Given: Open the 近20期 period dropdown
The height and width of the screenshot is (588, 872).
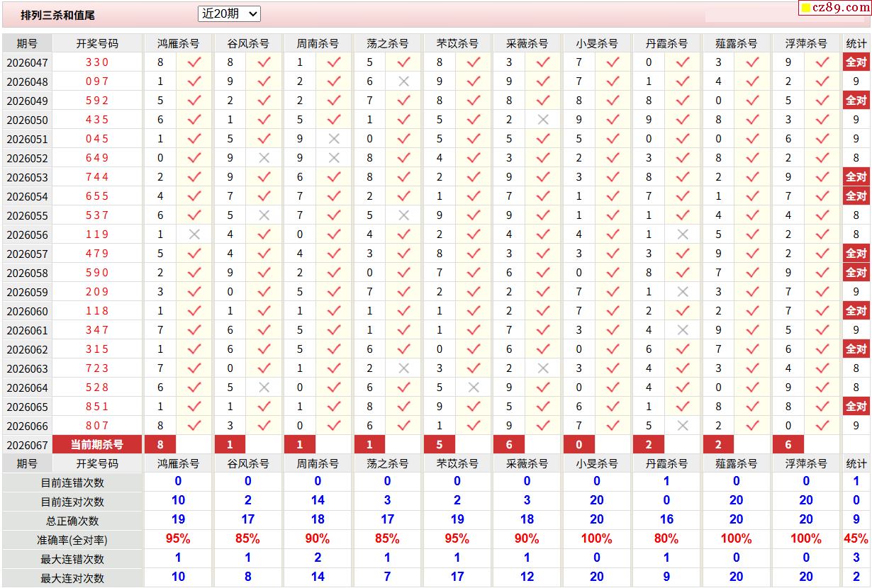Looking at the screenshot, I should (x=229, y=13).
